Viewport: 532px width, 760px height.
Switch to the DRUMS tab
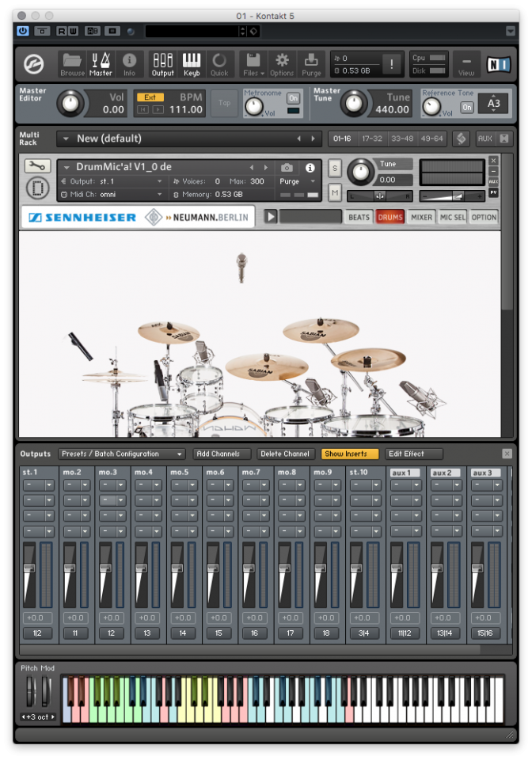click(390, 217)
